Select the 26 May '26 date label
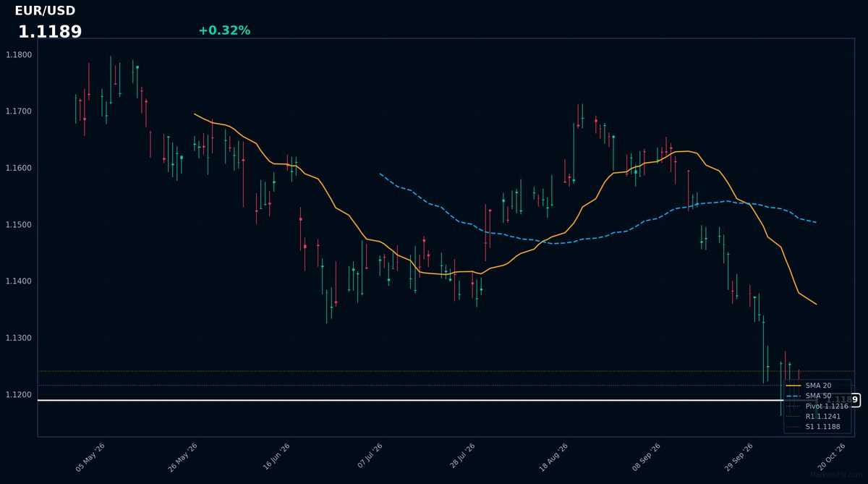Screen dimensions: 868x484 pyautogui.click(x=183, y=457)
